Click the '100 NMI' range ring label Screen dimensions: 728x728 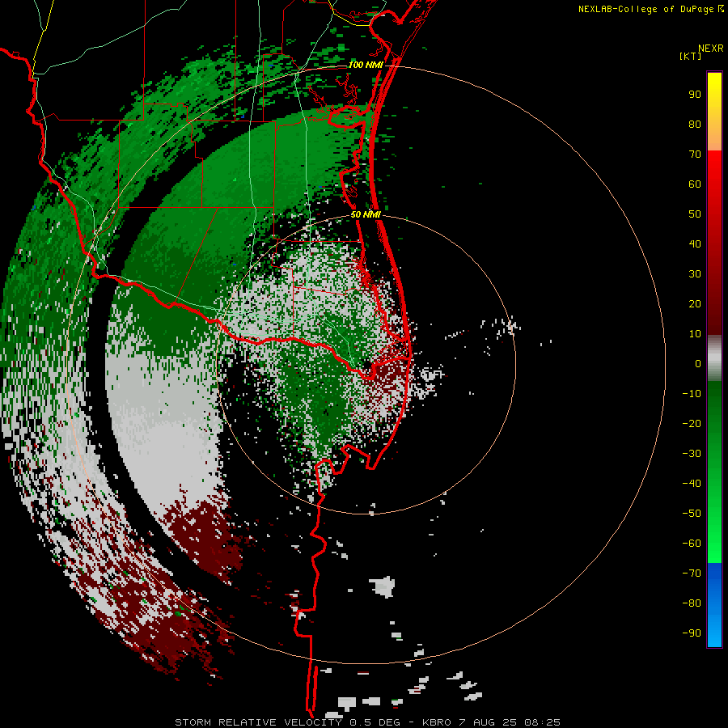click(366, 65)
